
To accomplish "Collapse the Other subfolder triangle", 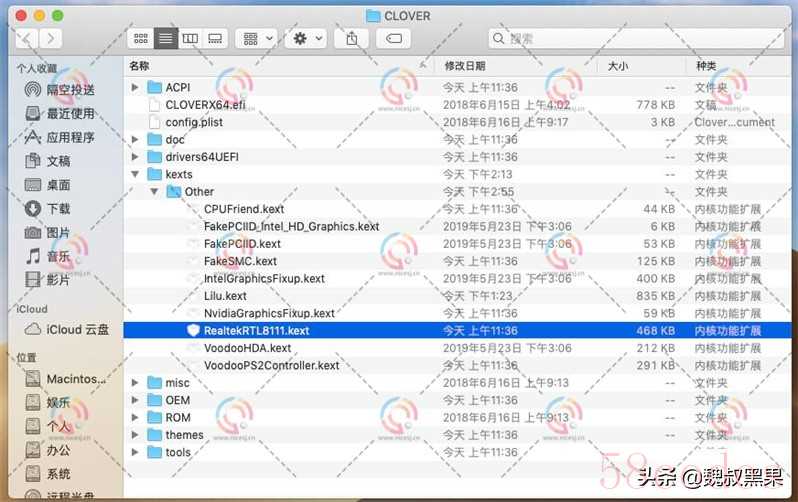I will [x=154, y=192].
